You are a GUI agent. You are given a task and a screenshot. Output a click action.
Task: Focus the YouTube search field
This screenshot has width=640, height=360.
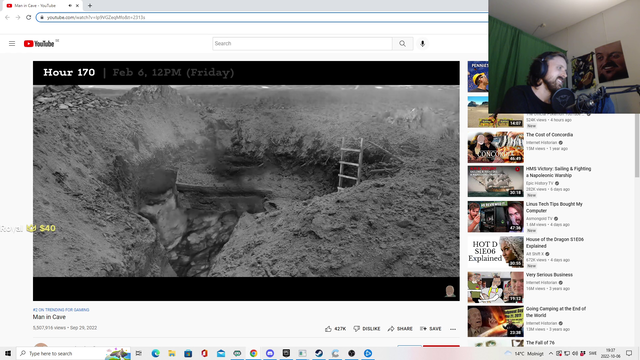(302, 44)
